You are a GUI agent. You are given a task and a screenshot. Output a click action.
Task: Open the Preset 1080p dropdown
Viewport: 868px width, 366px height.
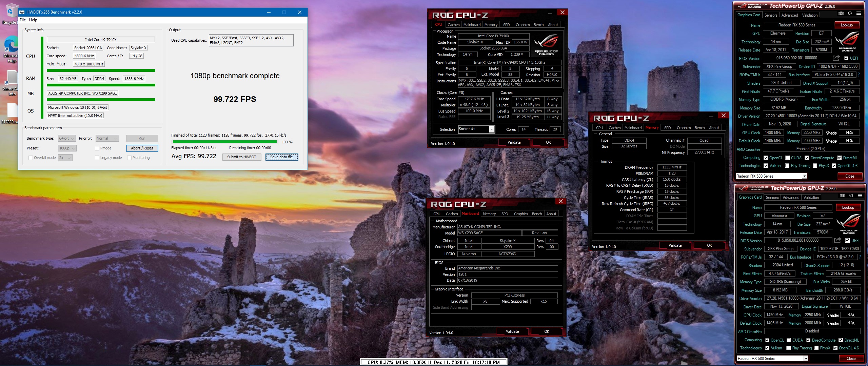pyautogui.click(x=67, y=148)
